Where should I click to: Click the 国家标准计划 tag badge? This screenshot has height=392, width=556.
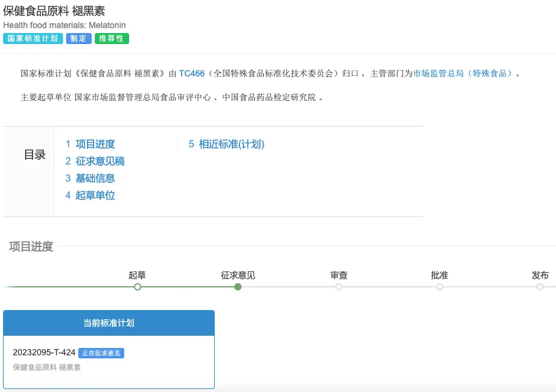coord(33,39)
